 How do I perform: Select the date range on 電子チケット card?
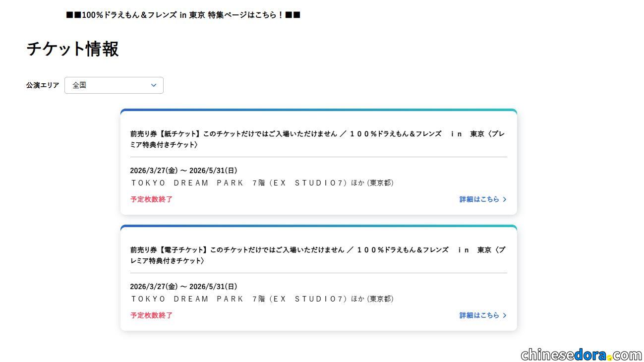click(183, 287)
